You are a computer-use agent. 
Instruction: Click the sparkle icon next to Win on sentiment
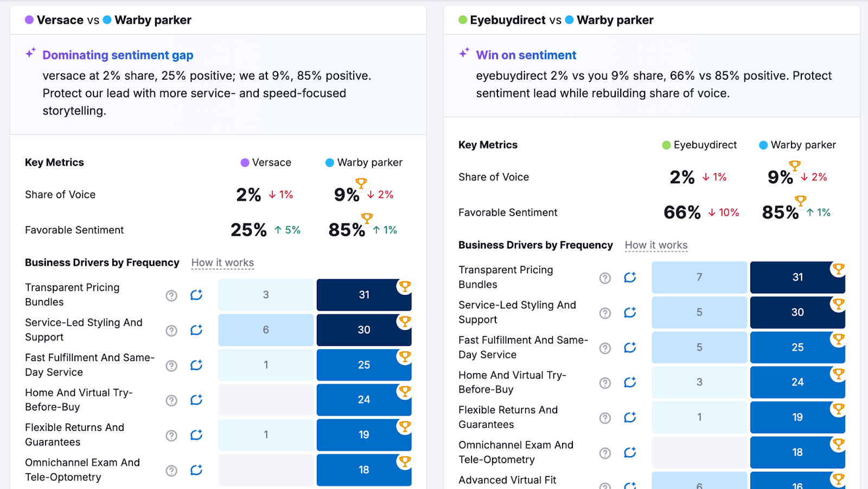[463, 53]
